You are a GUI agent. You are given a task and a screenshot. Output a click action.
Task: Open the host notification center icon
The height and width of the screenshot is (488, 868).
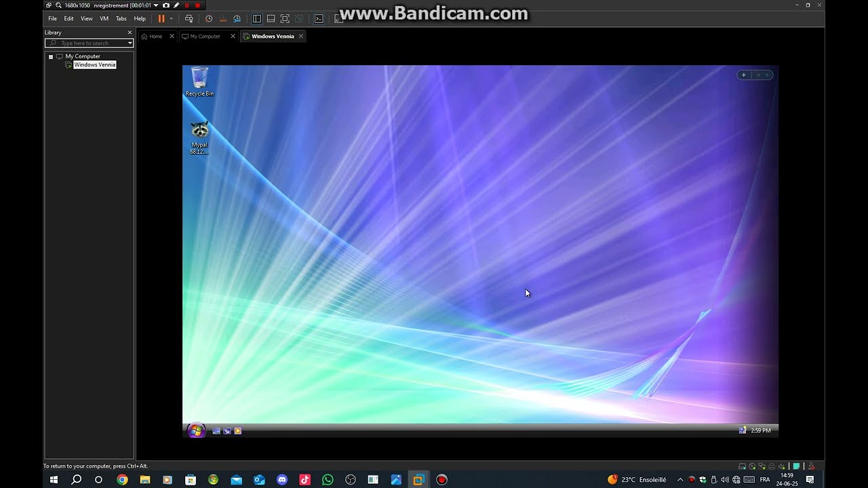coord(810,480)
